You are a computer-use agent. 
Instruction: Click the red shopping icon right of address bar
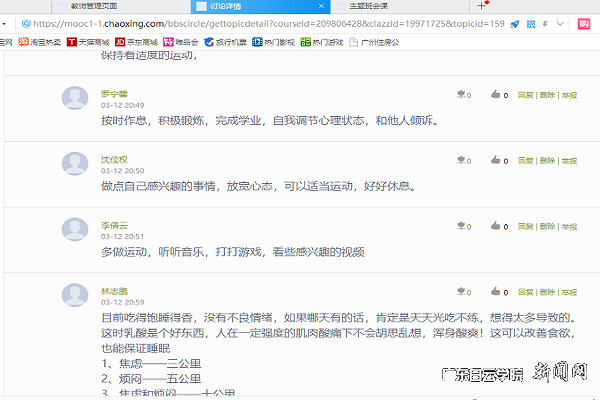pyautogui.click(x=584, y=24)
